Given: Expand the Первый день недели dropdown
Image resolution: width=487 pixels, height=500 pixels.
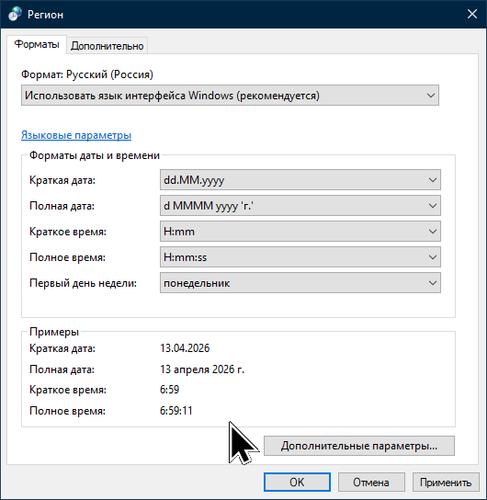Looking at the screenshot, I should tap(300, 283).
